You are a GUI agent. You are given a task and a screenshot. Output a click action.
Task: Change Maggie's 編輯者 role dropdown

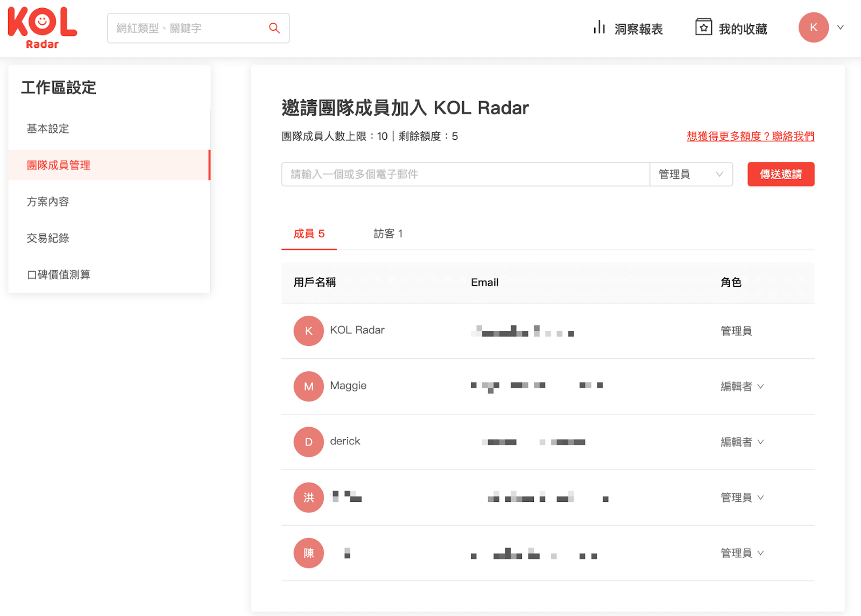pos(742,386)
